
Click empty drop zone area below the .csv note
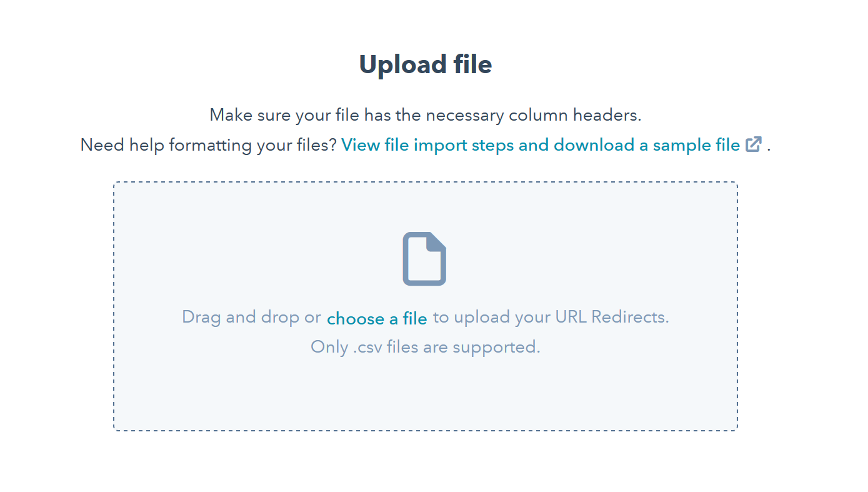425,394
